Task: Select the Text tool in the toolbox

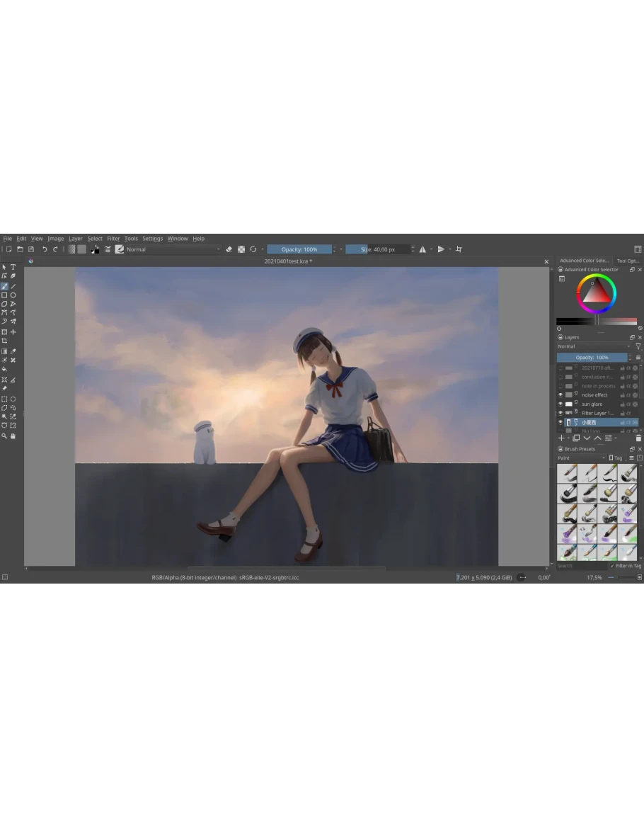Action: click(13, 267)
